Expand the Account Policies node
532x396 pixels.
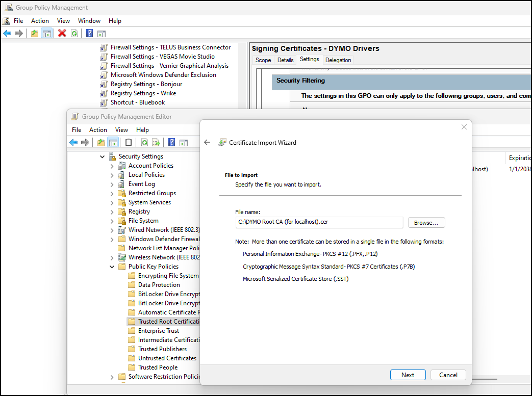click(x=112, y=166)
